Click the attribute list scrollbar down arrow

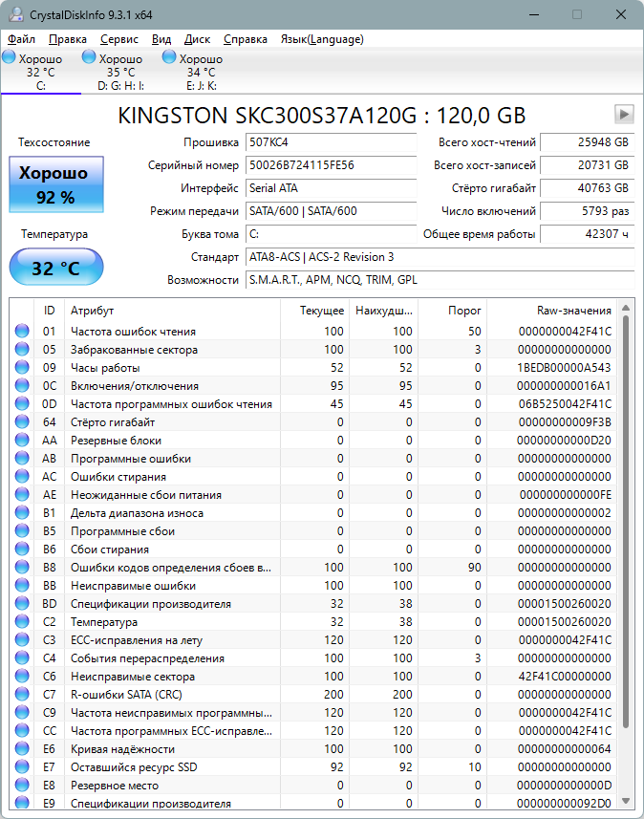(x=626, y=801)
